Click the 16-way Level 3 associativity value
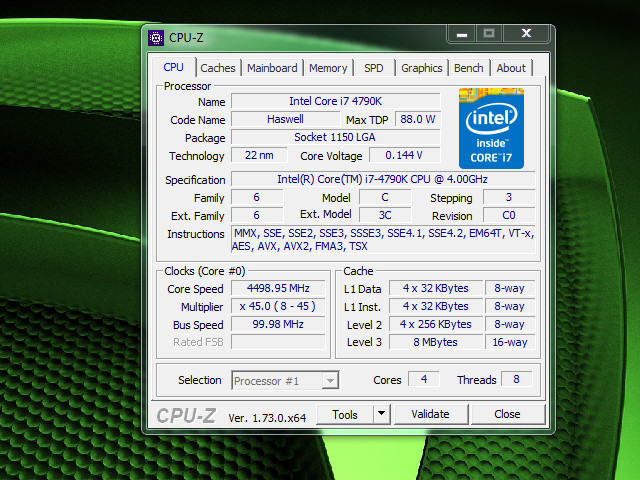The height and width of the screenshot is (480, 640). [510, 342]
